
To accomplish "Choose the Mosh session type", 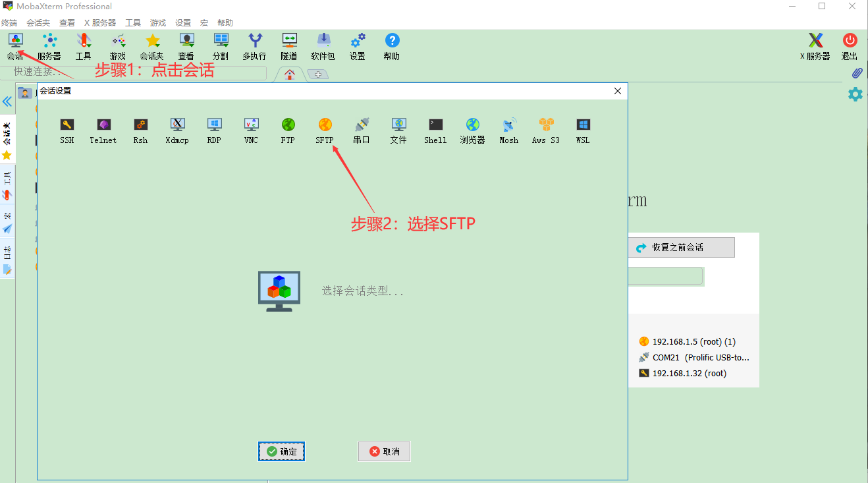I will (x=509, y=130).
